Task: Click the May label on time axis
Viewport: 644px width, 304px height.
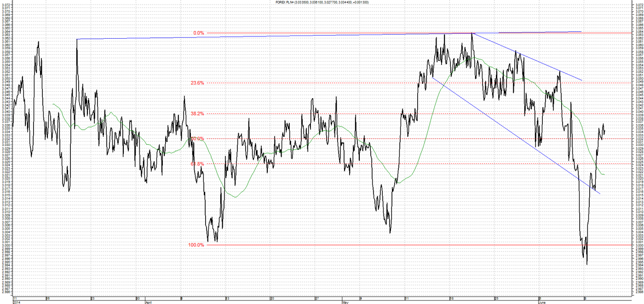Action: tap(345, 303)
